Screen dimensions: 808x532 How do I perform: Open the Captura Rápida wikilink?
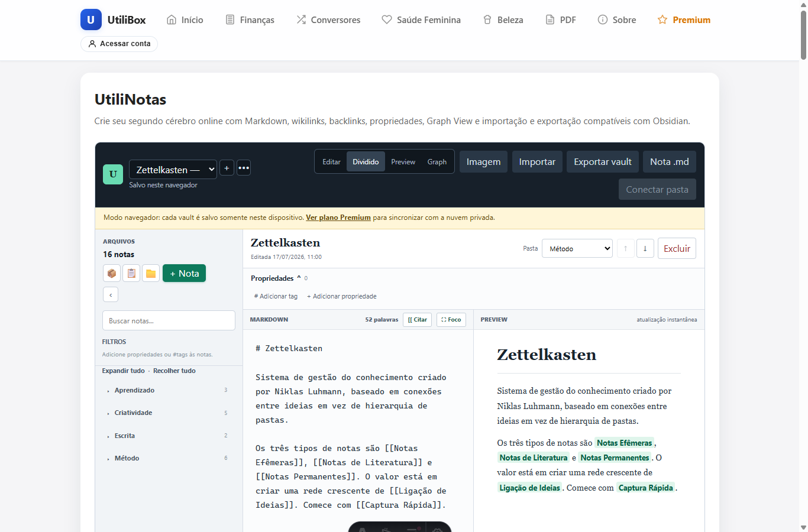pyautogui.click(x=646, y=488)
